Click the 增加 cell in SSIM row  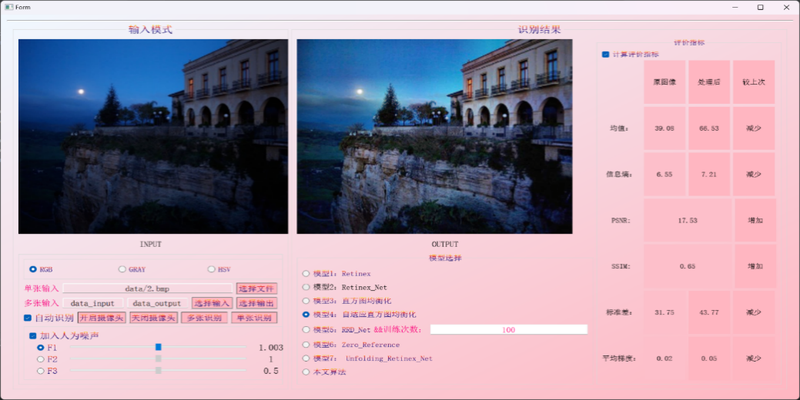point(755,266)
